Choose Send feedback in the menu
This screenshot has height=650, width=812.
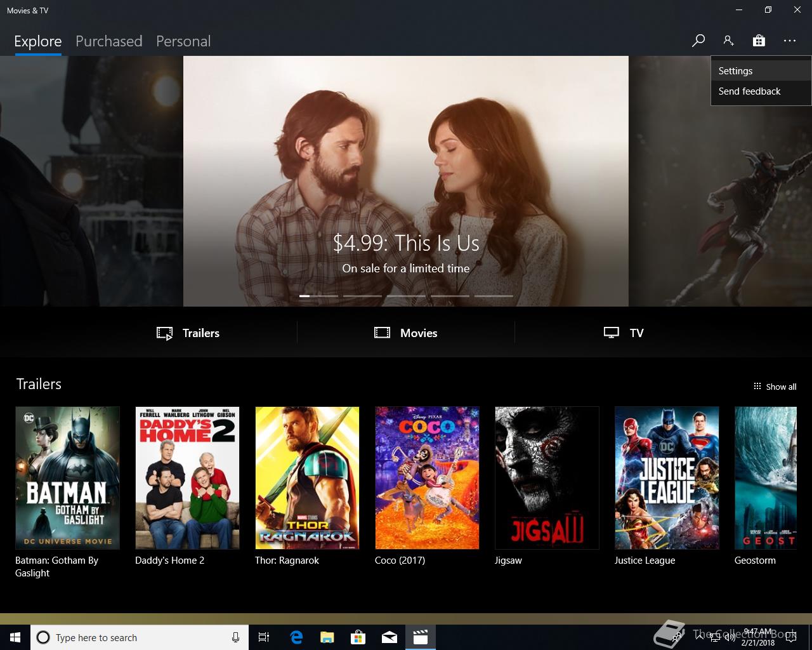pyautogui.click(x=761, y=91)
